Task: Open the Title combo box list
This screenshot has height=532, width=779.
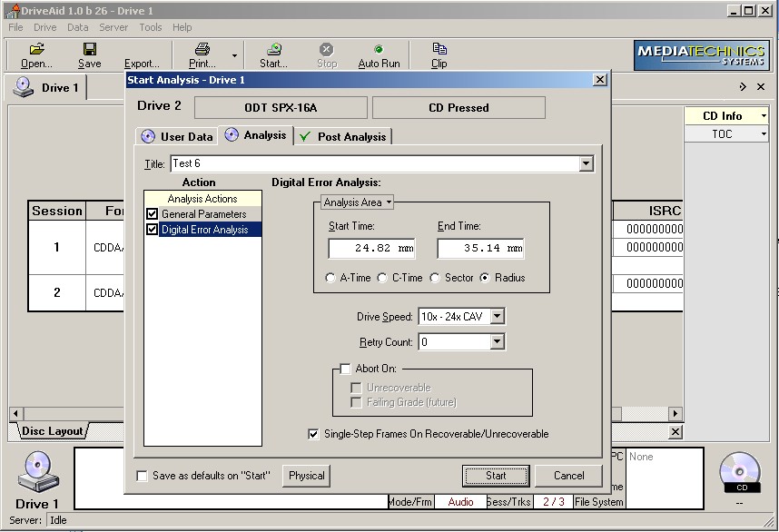Action: (x=586, y=163)
